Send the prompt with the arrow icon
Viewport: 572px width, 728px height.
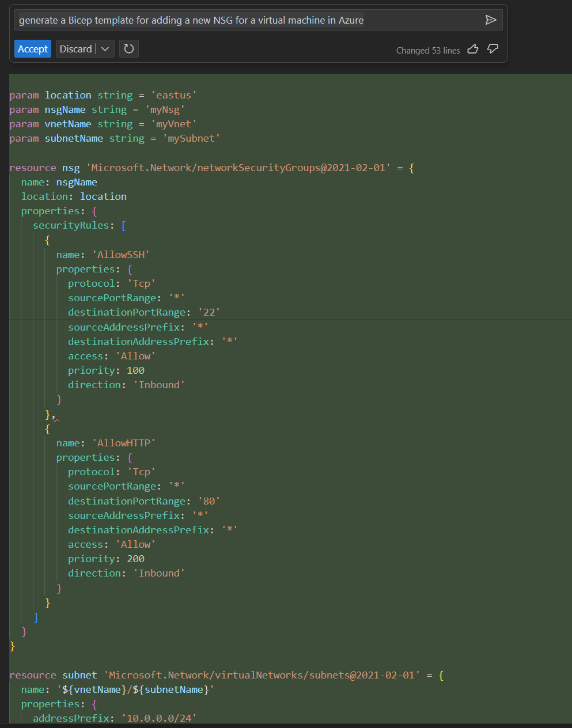coord(491,20)
